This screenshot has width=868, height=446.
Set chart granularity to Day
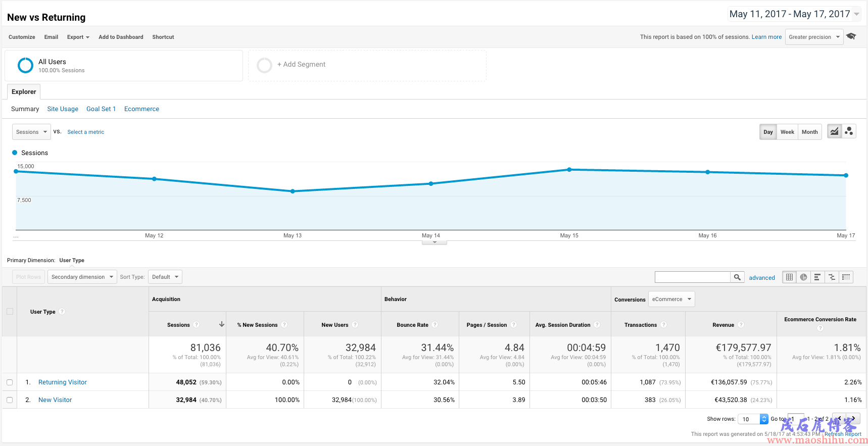(768, 132)
